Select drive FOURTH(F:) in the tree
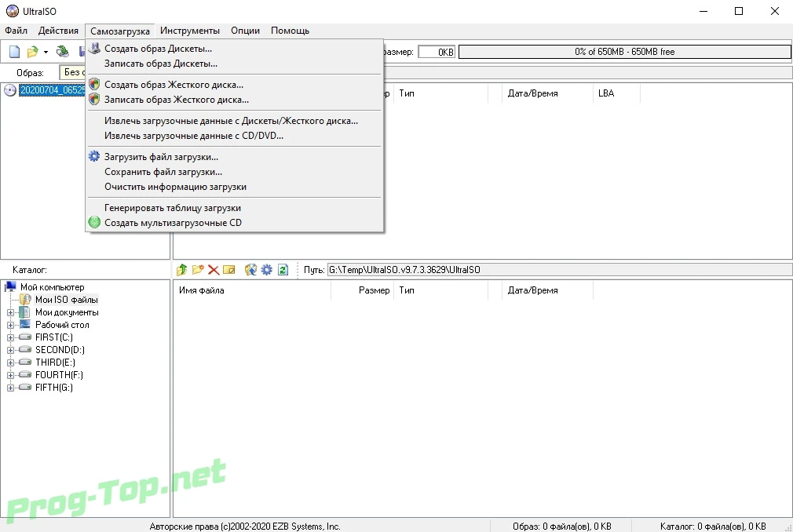 [59, 375]
